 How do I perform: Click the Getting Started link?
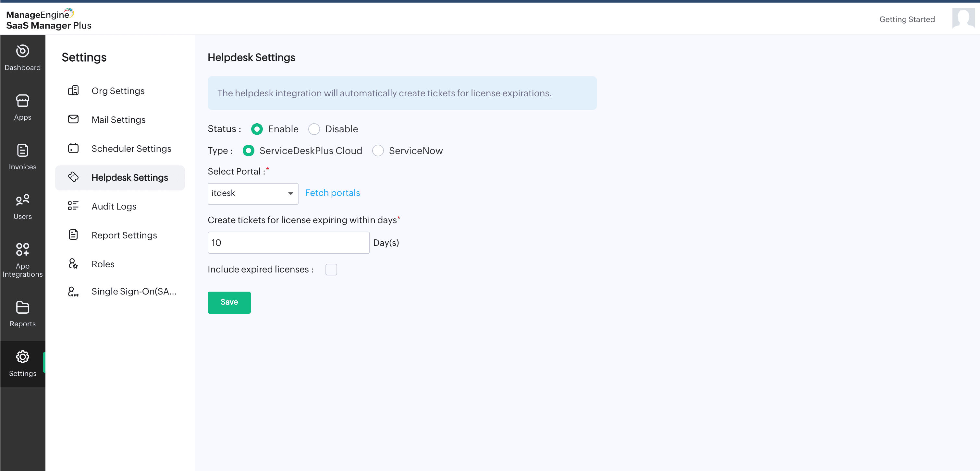[x=907, y=19]
